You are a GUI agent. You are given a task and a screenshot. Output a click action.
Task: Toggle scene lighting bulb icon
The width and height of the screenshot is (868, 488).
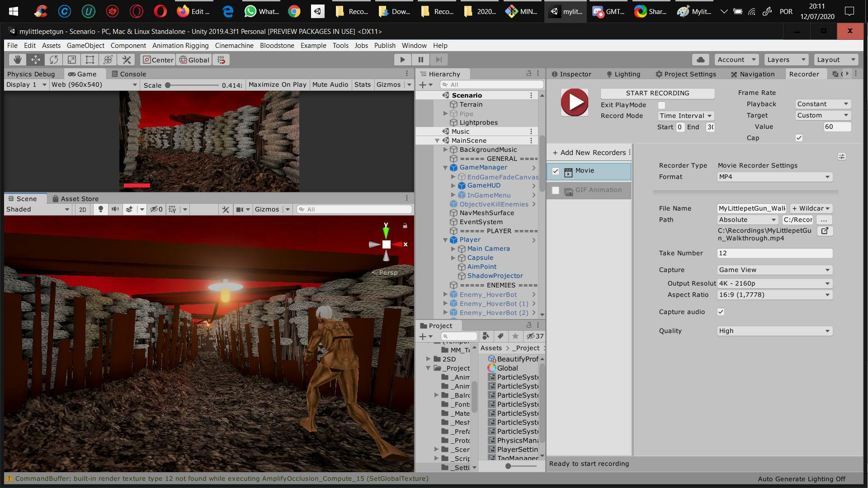coord(101,209)
